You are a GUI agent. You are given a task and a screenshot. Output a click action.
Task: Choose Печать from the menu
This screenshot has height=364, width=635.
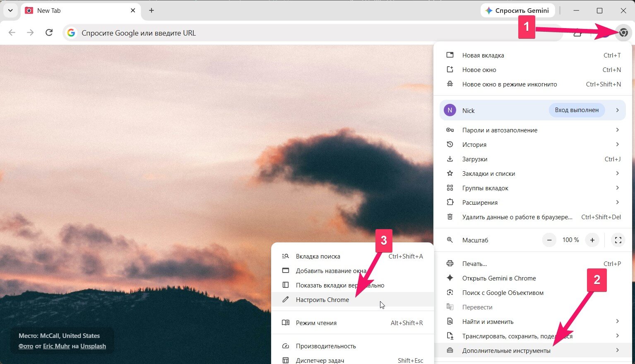pos(532,264)
